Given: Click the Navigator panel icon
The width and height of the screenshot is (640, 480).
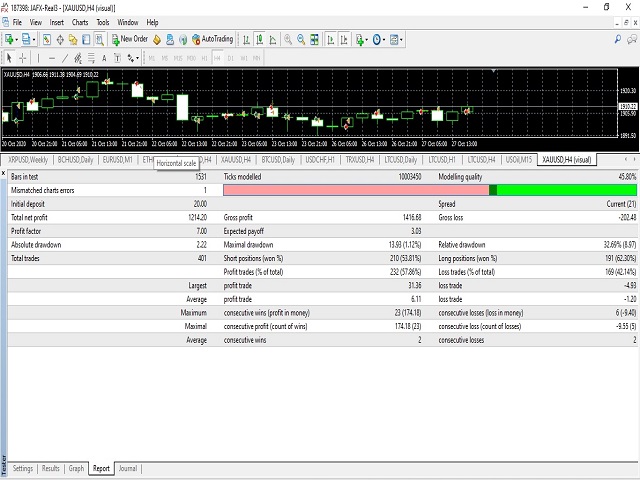Looking at the screenshot, I should [73, 40].
